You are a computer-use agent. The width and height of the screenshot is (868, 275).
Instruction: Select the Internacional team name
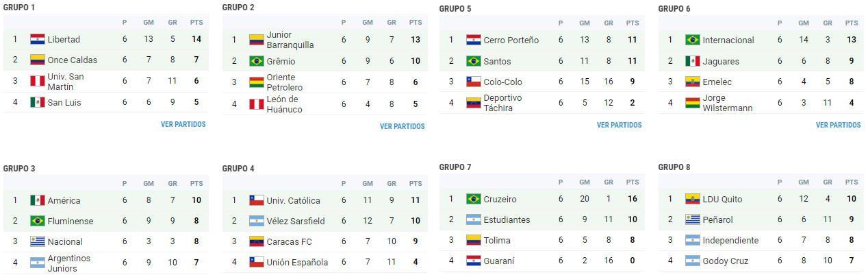(728, 40)
